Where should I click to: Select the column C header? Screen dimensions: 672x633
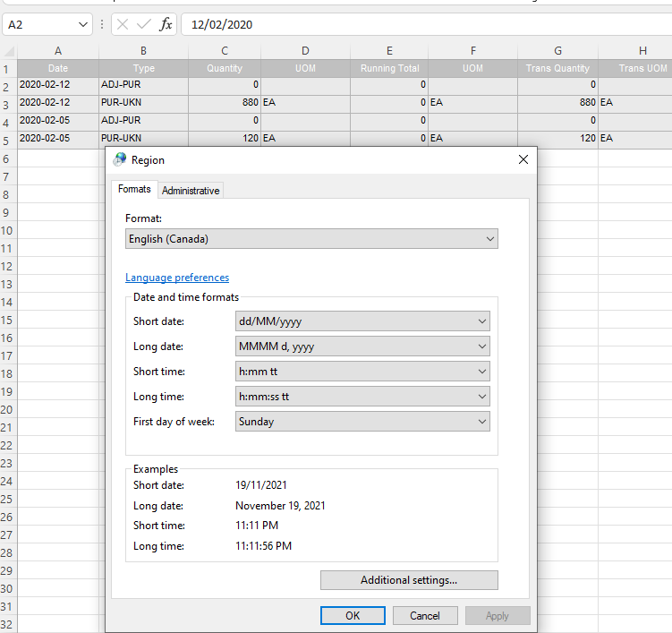coord(224,51)
